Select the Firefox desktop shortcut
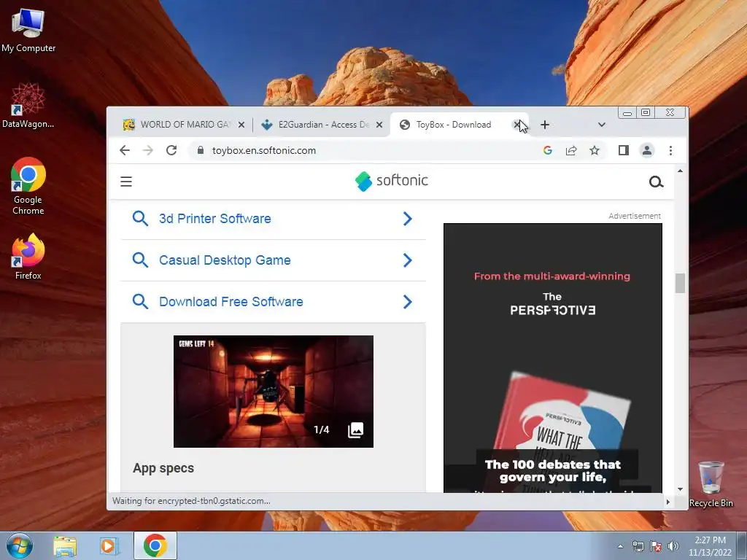The height and width of the screenshot is (560, 747). (28, 256)
